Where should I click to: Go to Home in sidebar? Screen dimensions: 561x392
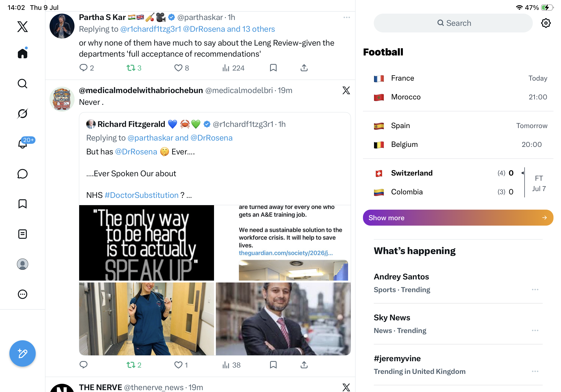pyautogui.click(x=23, y=53)
